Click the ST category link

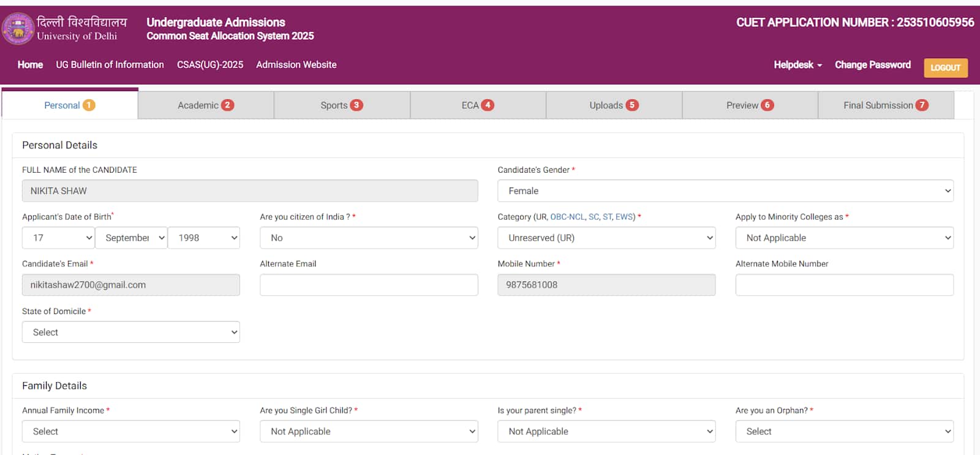[x=608, y=217]
